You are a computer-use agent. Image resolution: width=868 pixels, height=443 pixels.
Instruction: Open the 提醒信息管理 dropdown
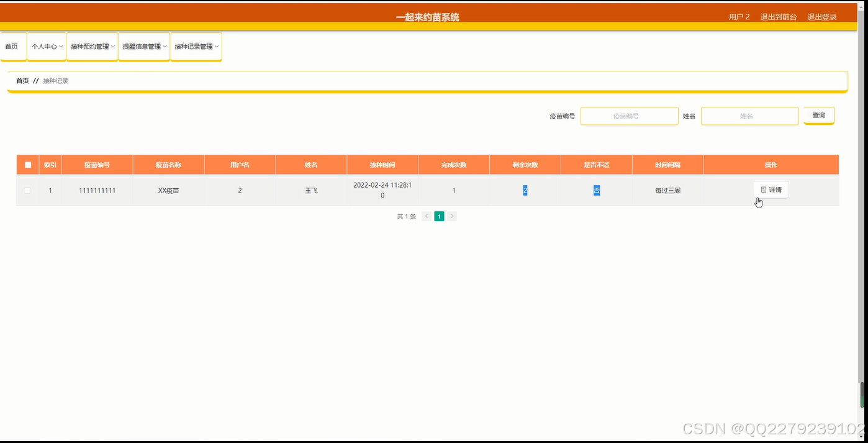pos(142,46)
